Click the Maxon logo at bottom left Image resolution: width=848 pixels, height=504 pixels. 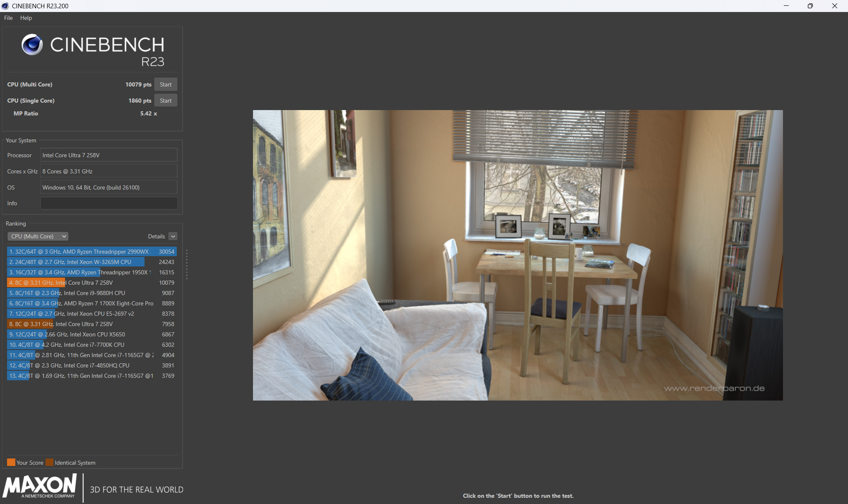(40, 486)
